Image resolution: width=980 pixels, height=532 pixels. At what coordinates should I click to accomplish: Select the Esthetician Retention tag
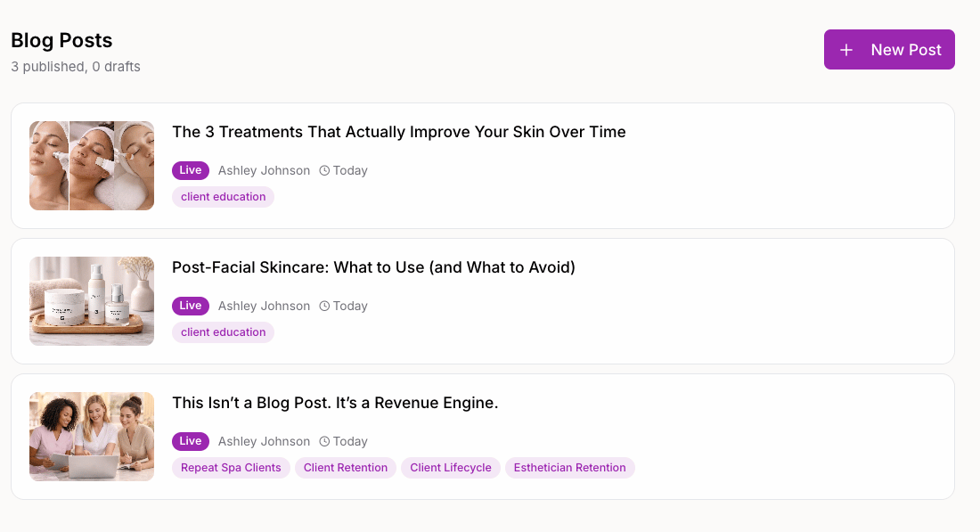tap(570, 468)
